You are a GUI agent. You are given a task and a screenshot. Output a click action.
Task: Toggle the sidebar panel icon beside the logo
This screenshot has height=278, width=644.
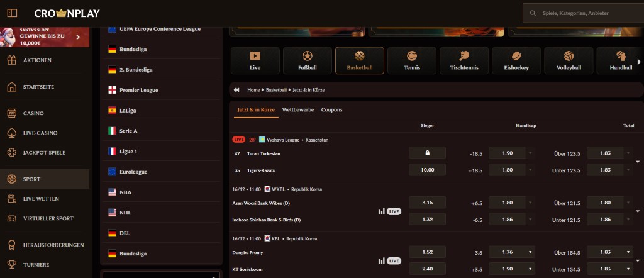coord(12,13)
